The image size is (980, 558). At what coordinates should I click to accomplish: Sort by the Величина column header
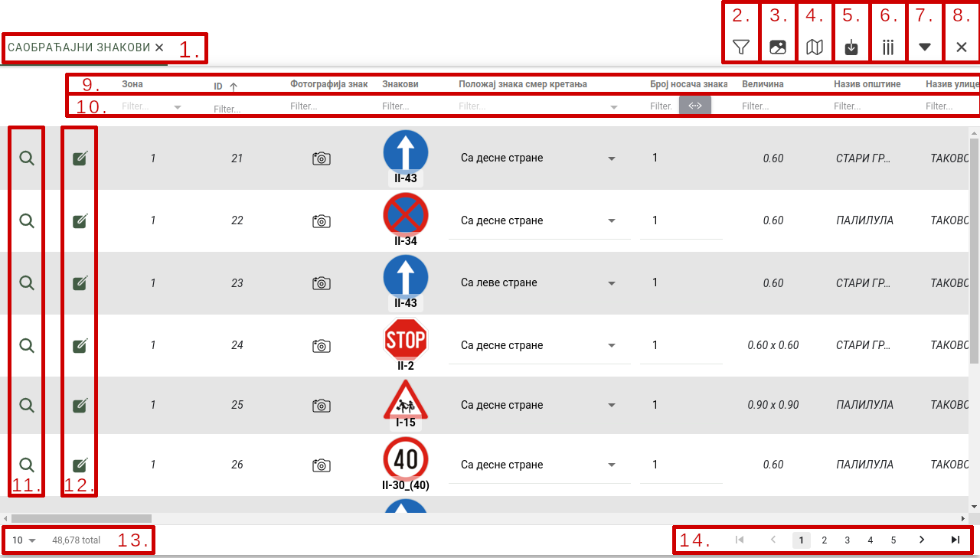pos(763,84)
